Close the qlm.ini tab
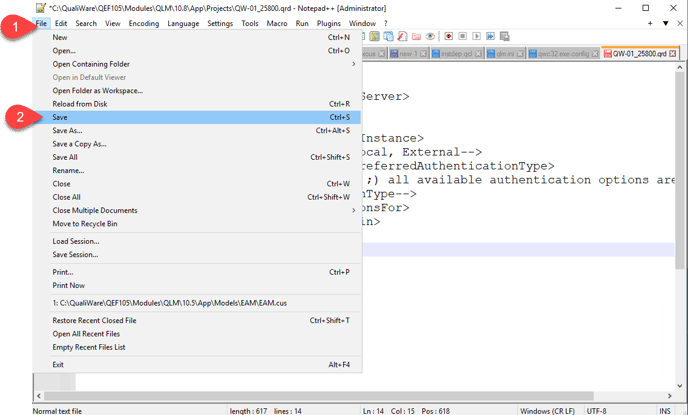Screen dimensions: 688x415 click(x=520, y=54)
